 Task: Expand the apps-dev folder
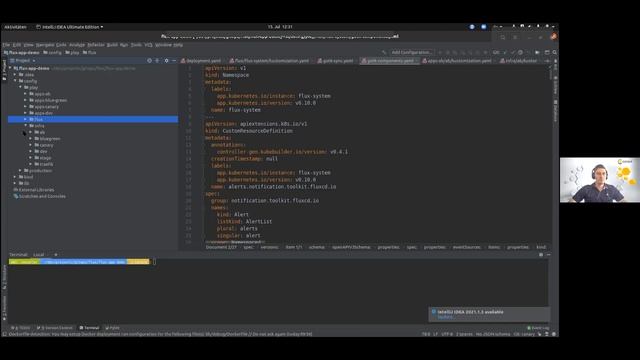click(25, 113)
